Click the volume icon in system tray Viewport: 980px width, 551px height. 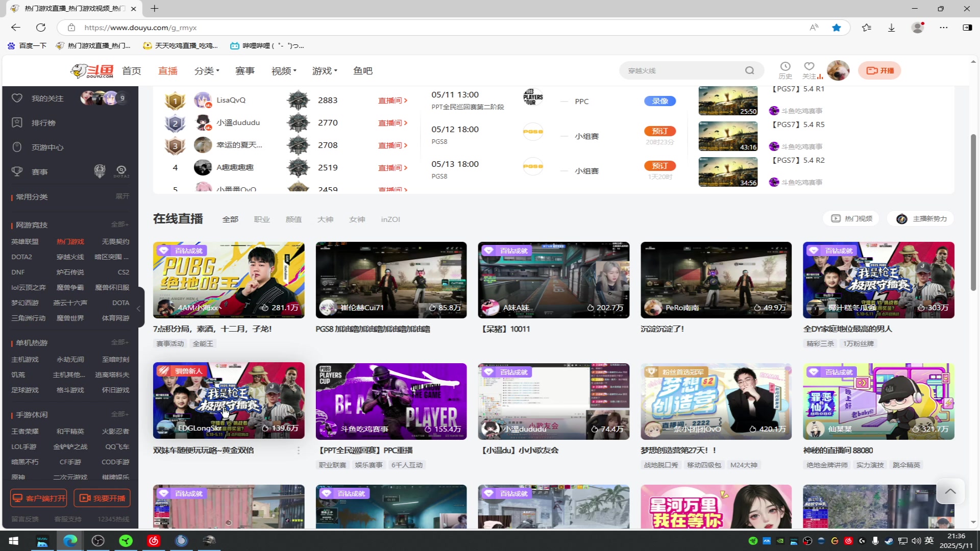pos(916,541)
